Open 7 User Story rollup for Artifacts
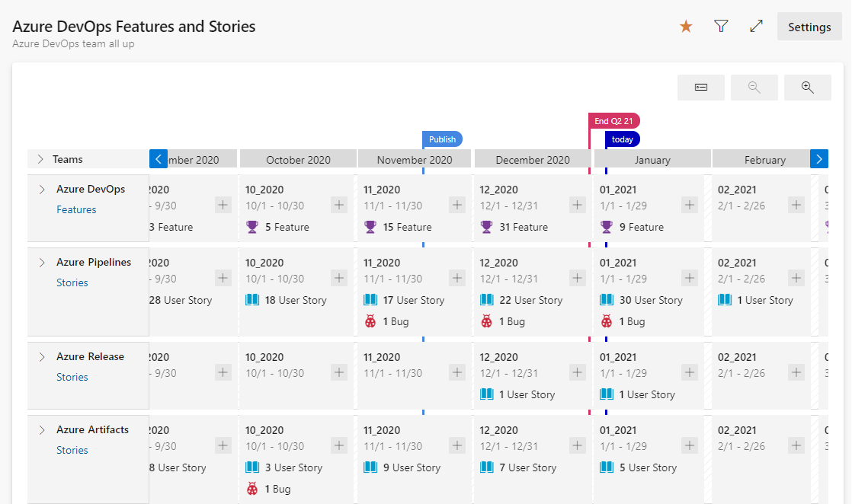The image size is (852, 504). [x=518, y=467]
